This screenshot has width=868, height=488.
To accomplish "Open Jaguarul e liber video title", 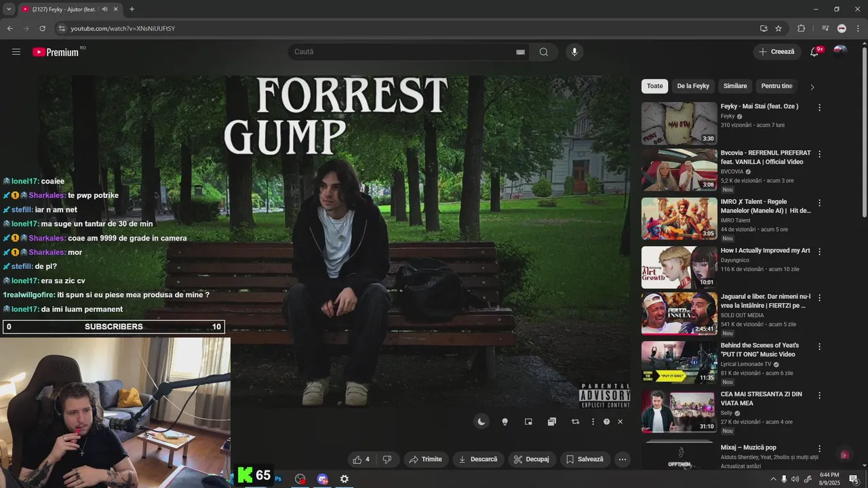I will (x=766, y=301).
